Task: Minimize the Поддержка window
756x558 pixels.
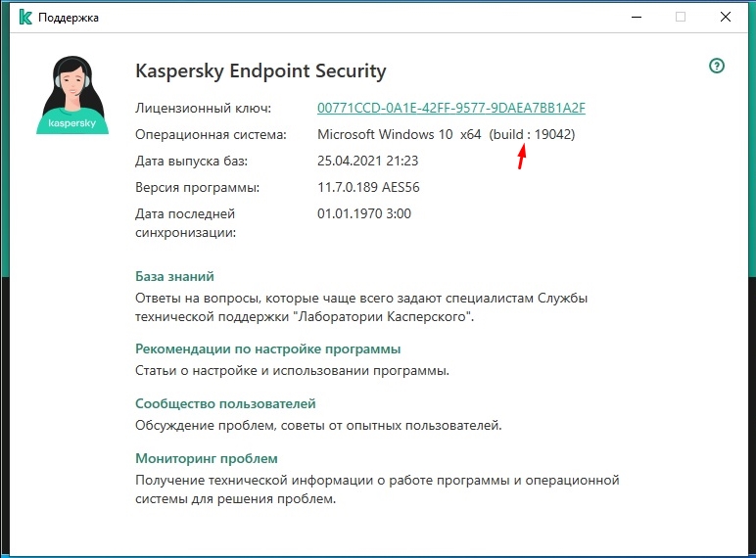Action: (637, 18)
